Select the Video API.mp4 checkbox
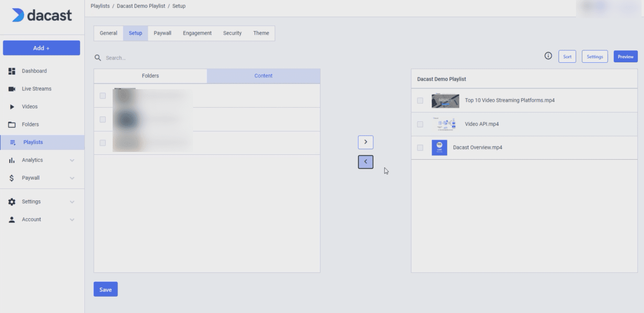The width and height of the screenshot is (644, 313). (420, 124)
